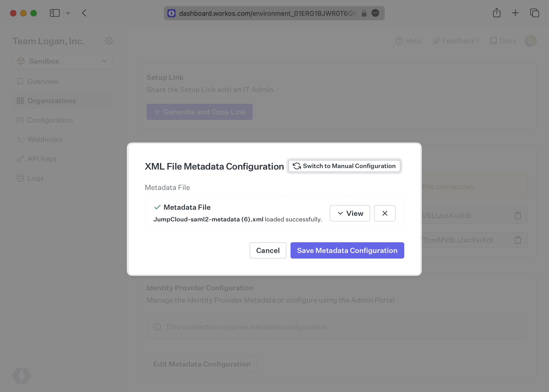This screenshot has height=392, width=549.
Task: Toggle the metadata file checkmark
Action: [x=157, y=207]
